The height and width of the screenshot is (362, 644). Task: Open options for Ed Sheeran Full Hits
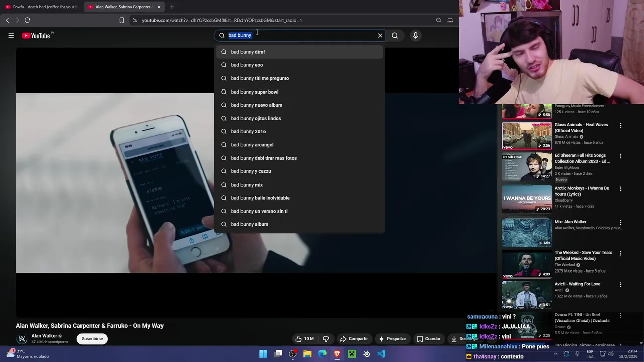tap(620, 156)
